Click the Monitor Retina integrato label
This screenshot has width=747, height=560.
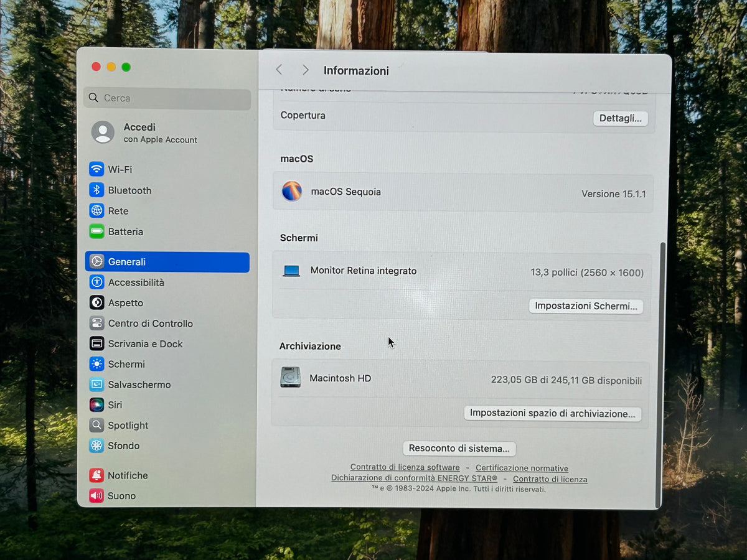[364, 271]
